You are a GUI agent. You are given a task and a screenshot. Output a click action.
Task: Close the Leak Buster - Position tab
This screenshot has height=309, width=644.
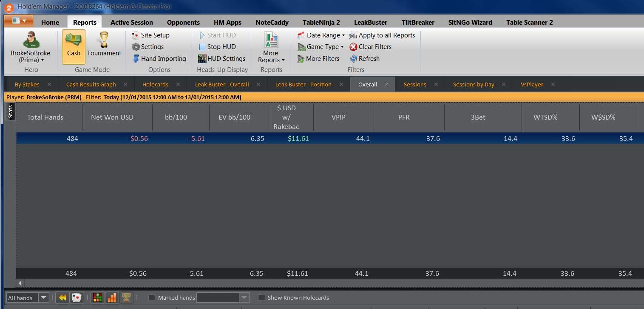[341, 84]
